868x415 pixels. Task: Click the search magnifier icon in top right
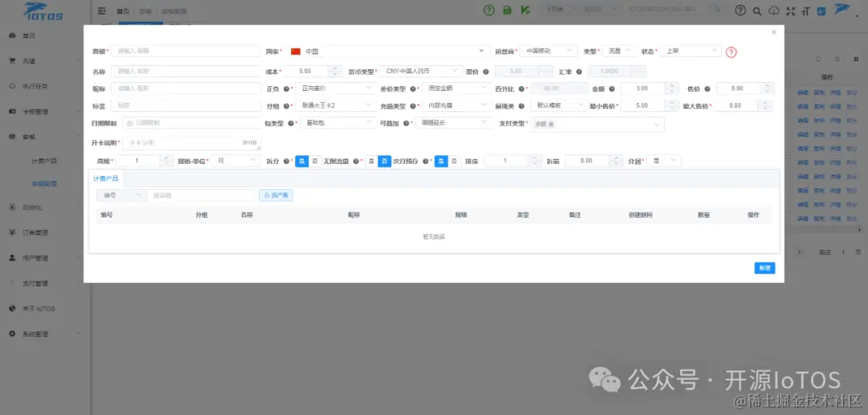757,10
